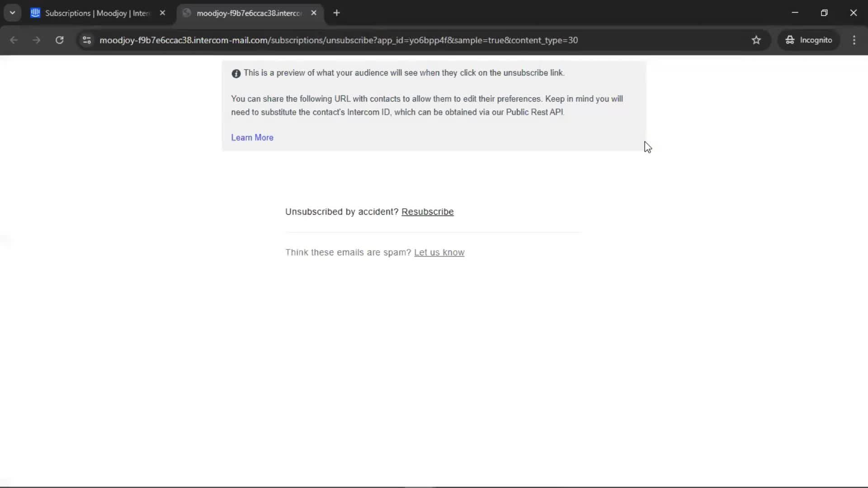Open the Chrome three-dot menu
This screenshot has width=868, height=488.
854,40
